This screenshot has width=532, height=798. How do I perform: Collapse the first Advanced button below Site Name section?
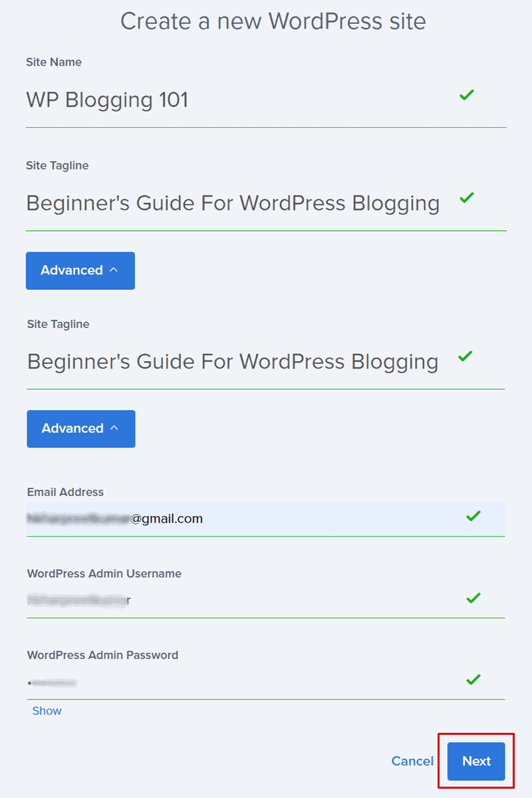(x=80, y=271)
